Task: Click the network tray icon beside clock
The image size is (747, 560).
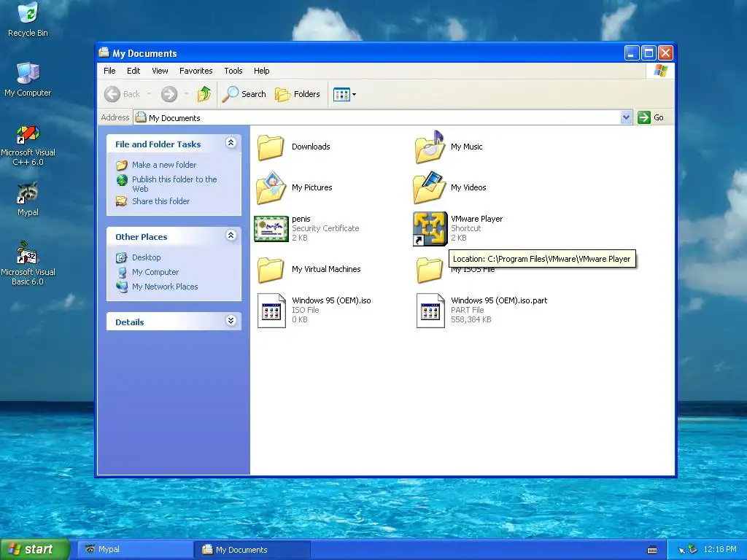Action: click(692, 550)
